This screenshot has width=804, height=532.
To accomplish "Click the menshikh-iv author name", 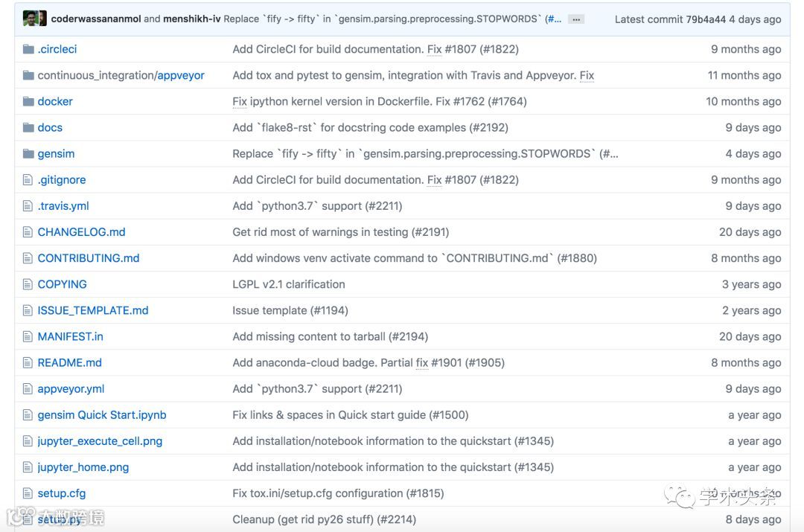I will [191, 19].
